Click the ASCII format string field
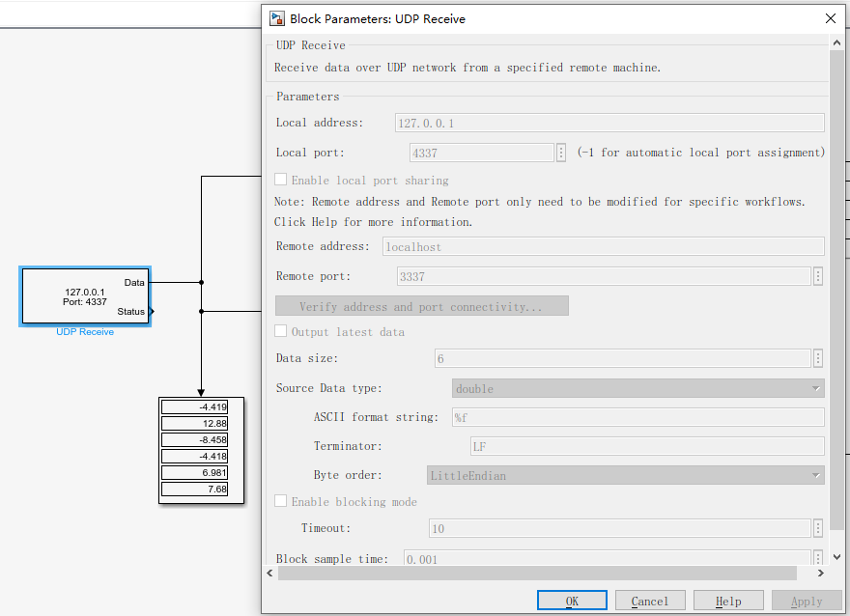 click(x=637, y=417)
